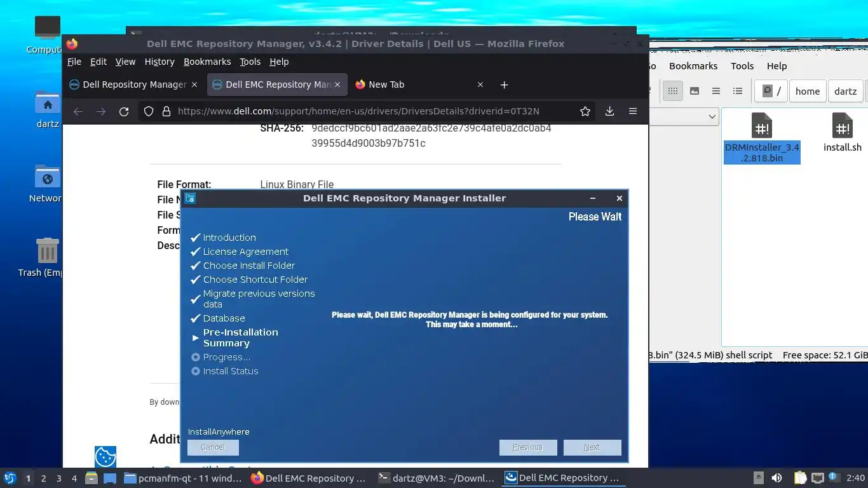Switch to first Dell Repository Manager tab
Image resolution: width=868 pixels, height=488 pixels.
pos(134,85)
